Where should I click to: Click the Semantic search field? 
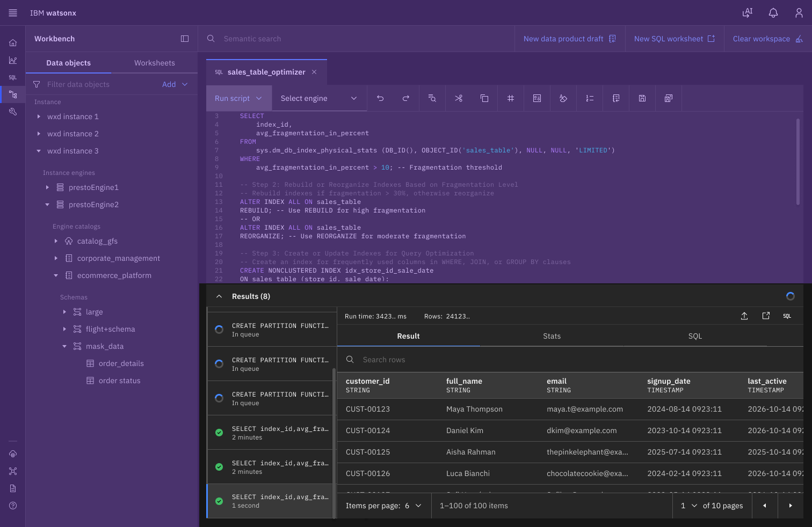pyautogui.click(x=357, y=39)
